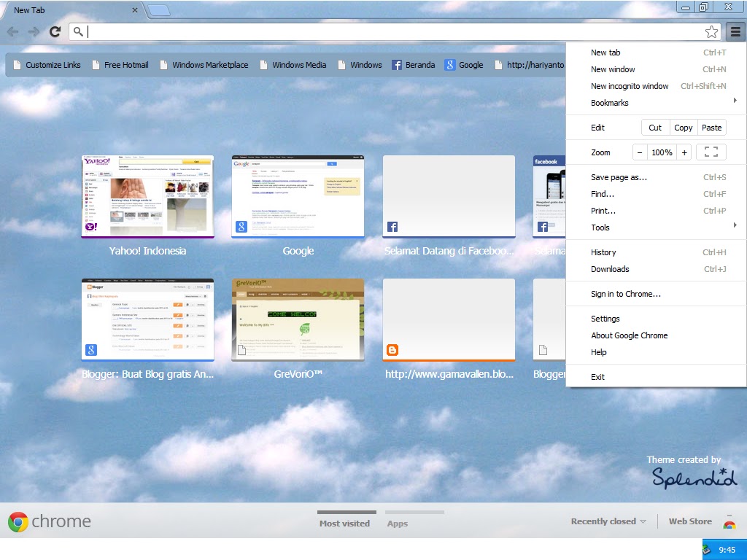The image size is (747, 560).
Task: Bookmark this page with the star icon
Action: (711, 32)
